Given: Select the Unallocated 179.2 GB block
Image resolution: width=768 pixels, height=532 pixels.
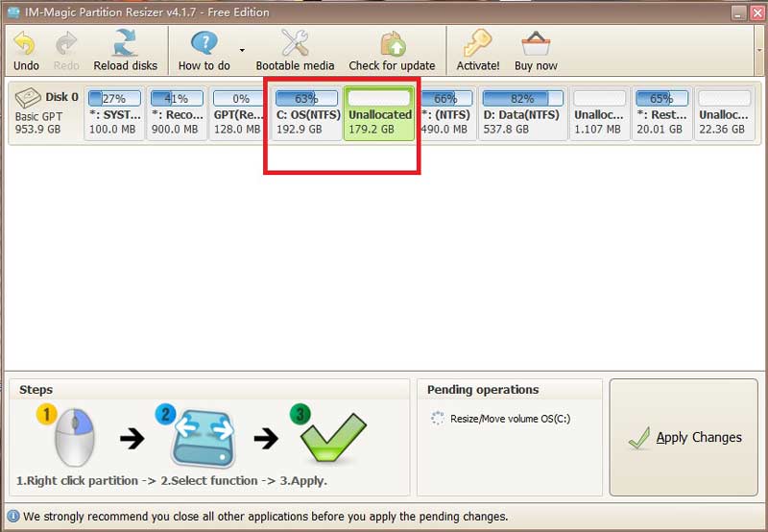Looking at the screenshot, I should [379, 113].
